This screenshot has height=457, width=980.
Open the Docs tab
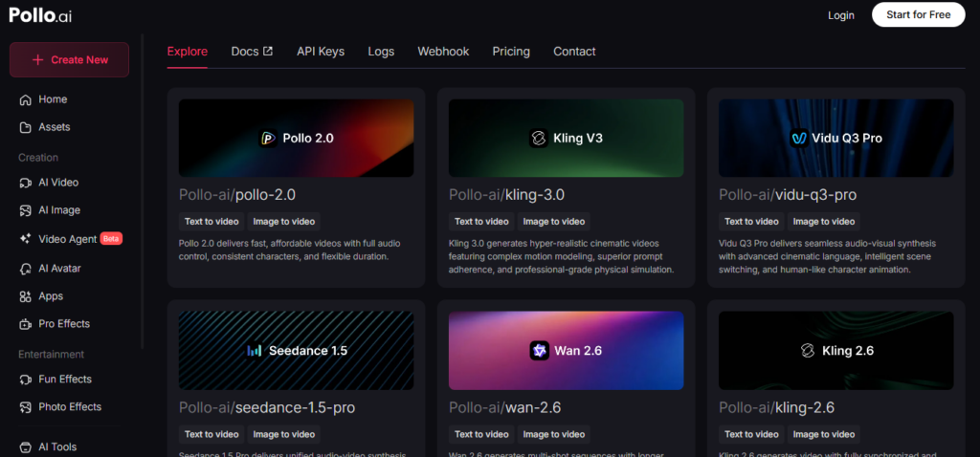(252, 52)
